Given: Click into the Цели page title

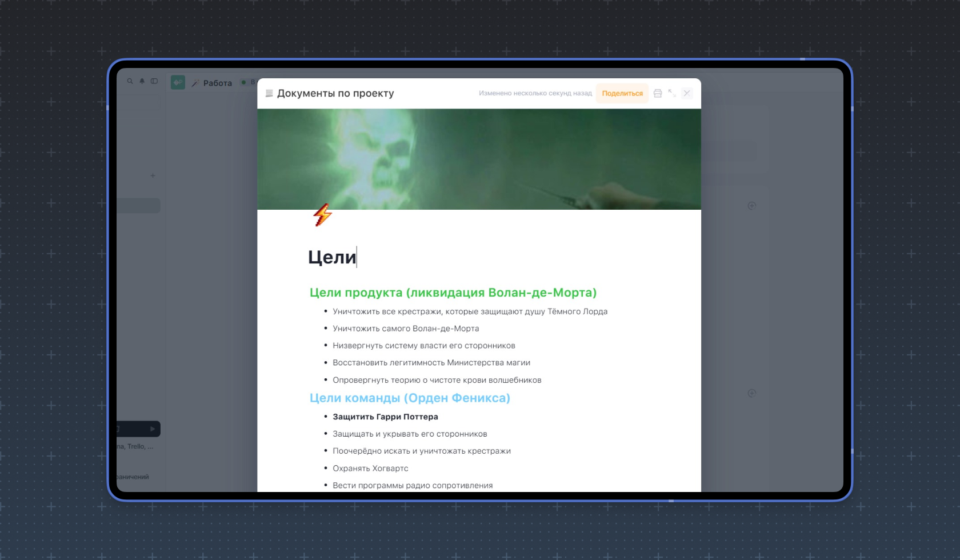Looking at the screenshot, I should [332, 257].
